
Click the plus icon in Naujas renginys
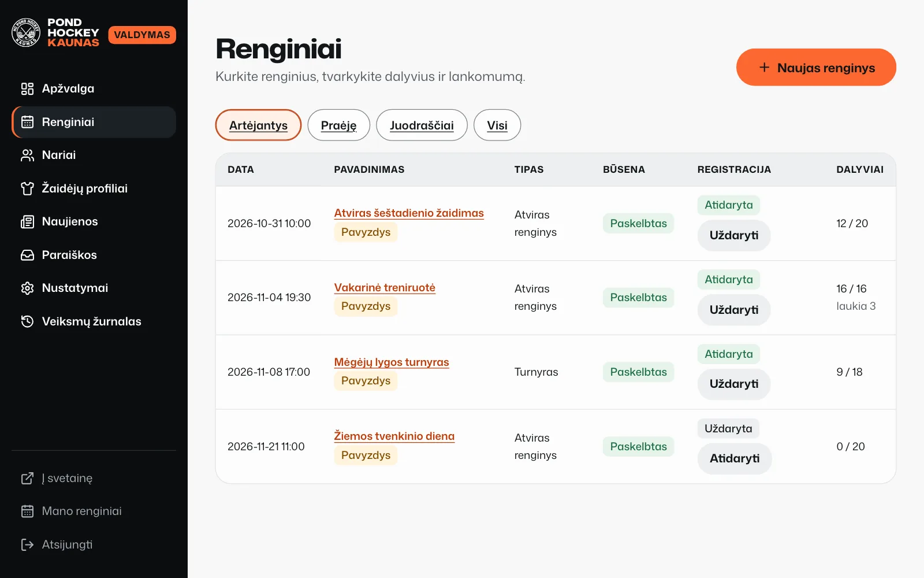764,68
